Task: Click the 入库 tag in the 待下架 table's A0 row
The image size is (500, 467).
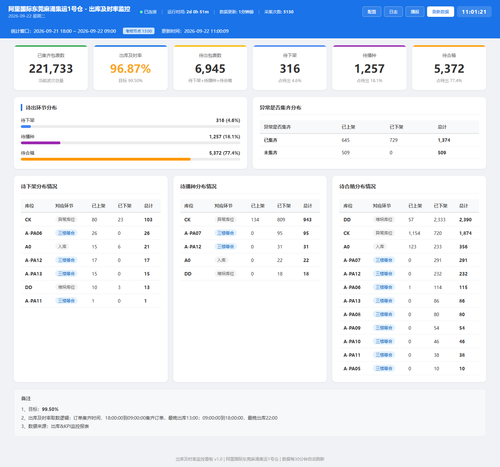Action: (62, 247)
